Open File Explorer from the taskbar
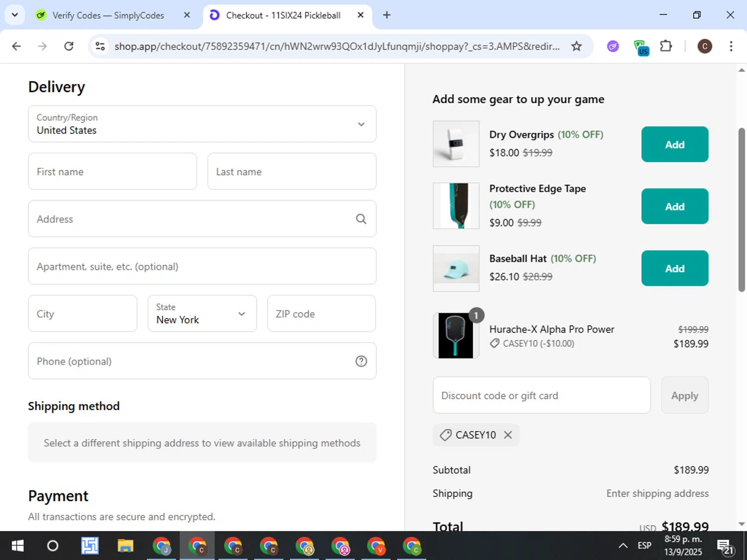The width and height of the screenshot is (747, 560). [125, 546]
